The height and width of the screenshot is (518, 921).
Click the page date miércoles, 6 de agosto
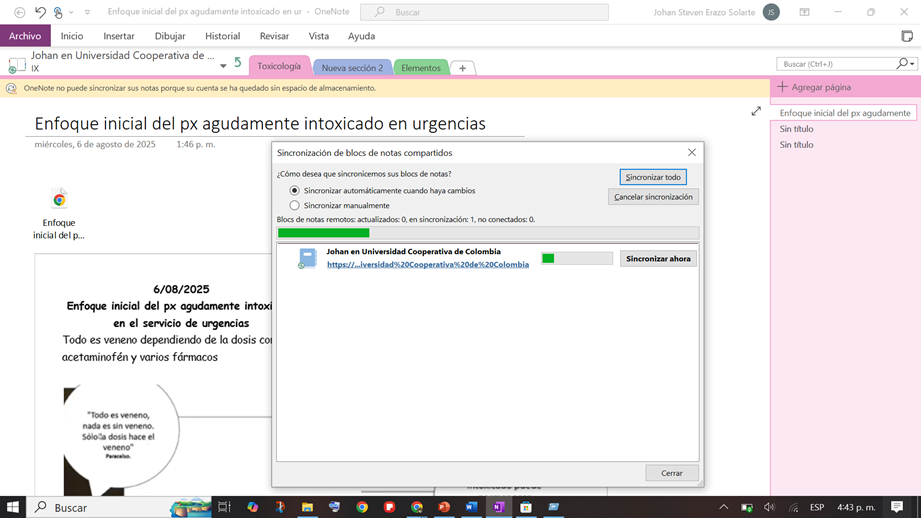(x=95, y=144)
